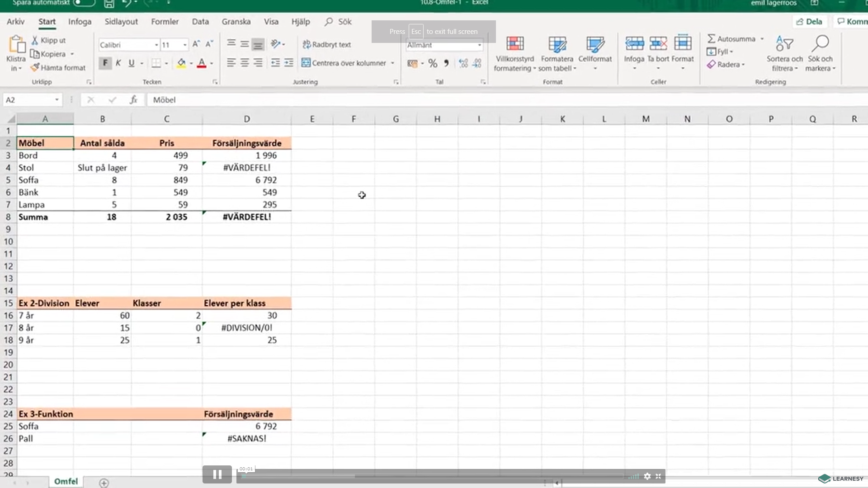The width and height of the screenshot is (868, 488).
Task: Select cell D4 with #VÄRDEFEL! error
Action: 247,168
